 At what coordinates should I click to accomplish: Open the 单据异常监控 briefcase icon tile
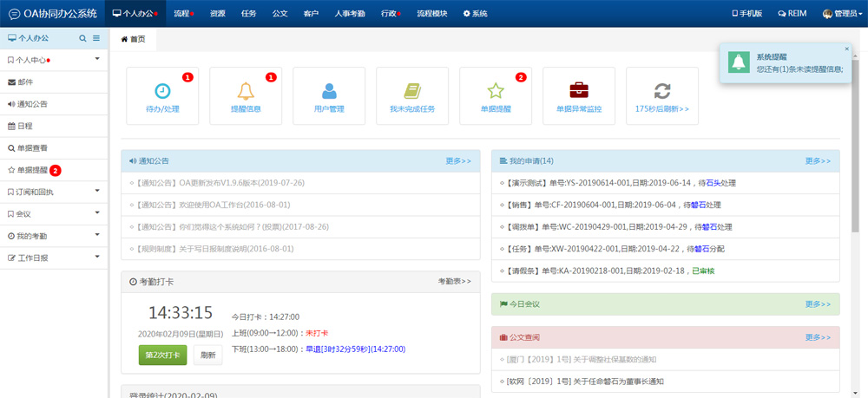579,95
